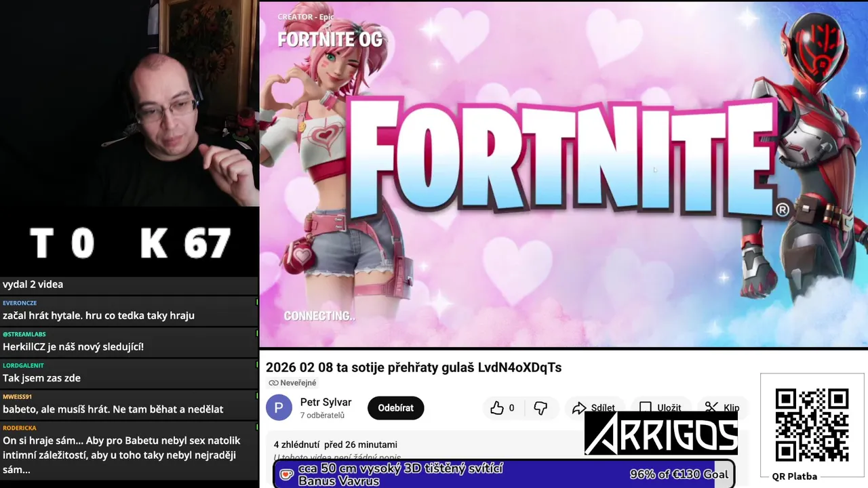Subscribe with the Odebírat button

[x=395, y=408]
